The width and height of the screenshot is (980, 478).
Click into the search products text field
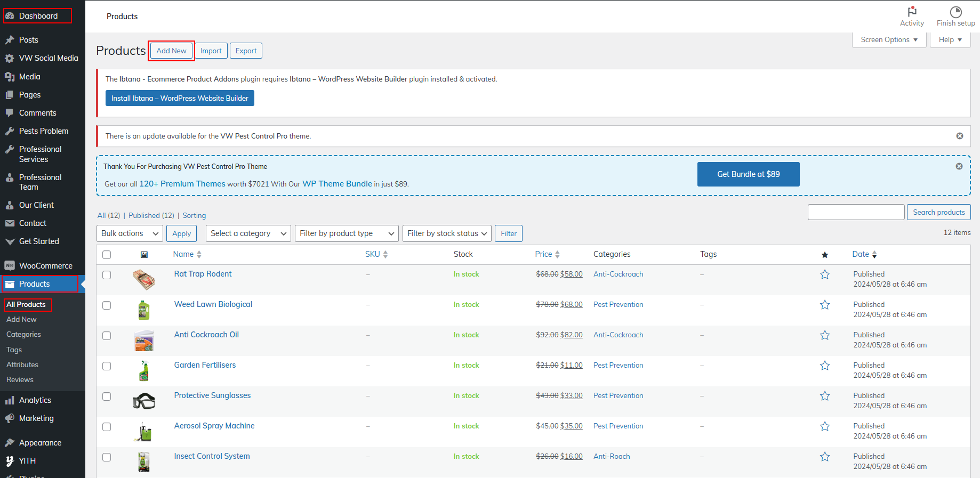856,212
